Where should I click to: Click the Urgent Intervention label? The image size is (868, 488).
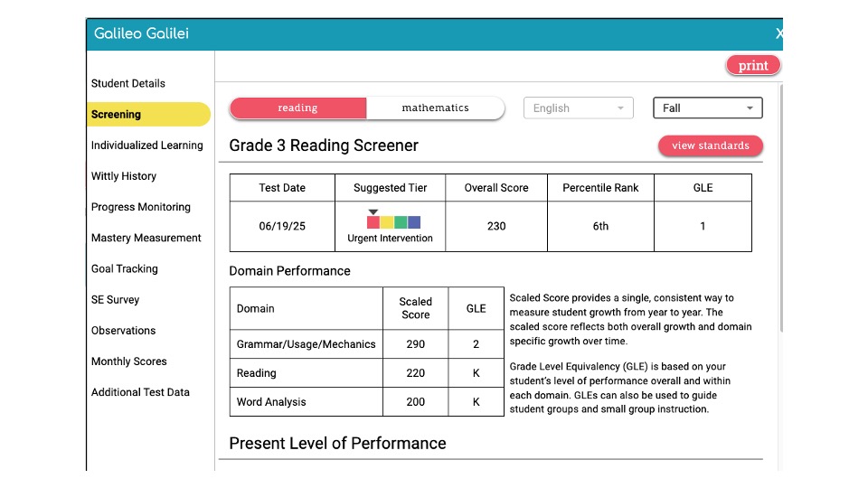pos(390,239)
